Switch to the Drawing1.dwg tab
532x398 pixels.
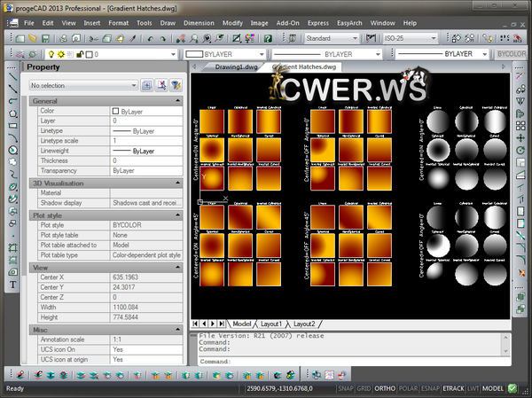point(235,67)
